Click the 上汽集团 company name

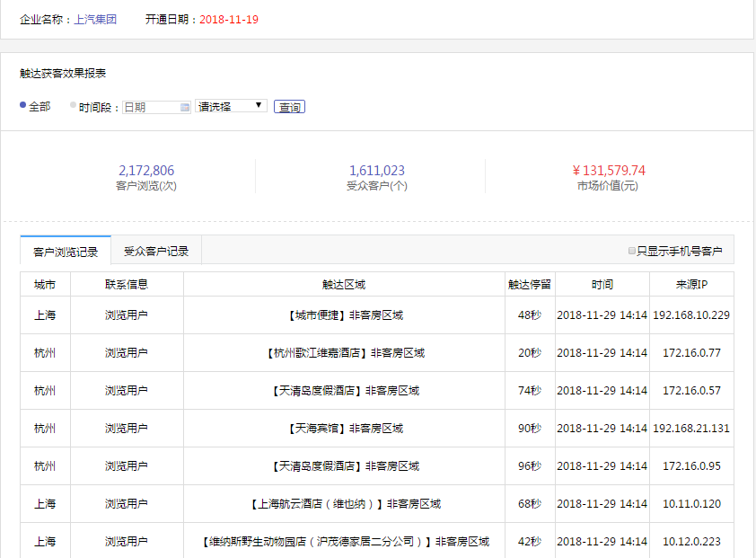pyautogui.click(x=96, y=19)
